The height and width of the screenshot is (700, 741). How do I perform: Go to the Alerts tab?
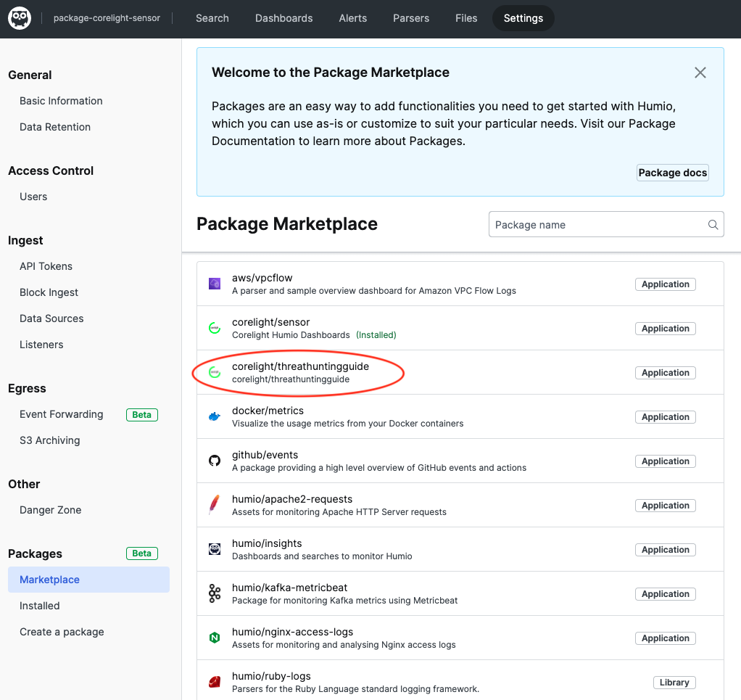pos(353,18)
